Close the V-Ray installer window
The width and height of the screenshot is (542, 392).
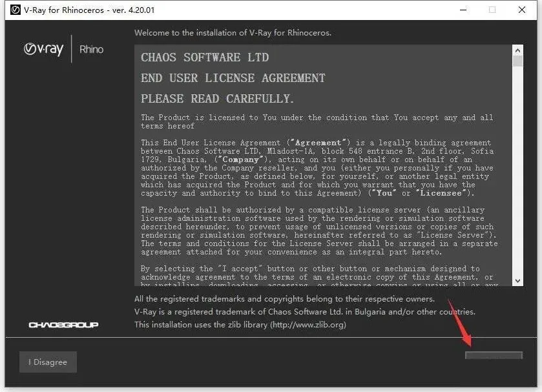click(522, 10)
